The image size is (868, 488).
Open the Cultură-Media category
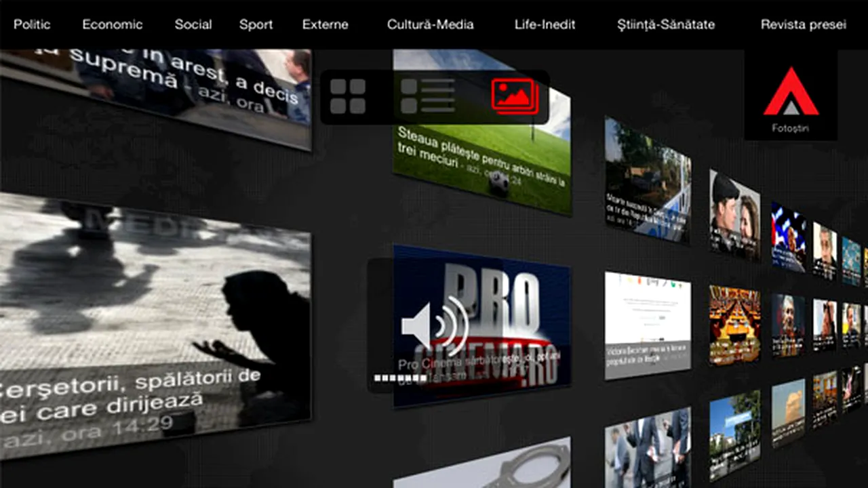[431, 24]
